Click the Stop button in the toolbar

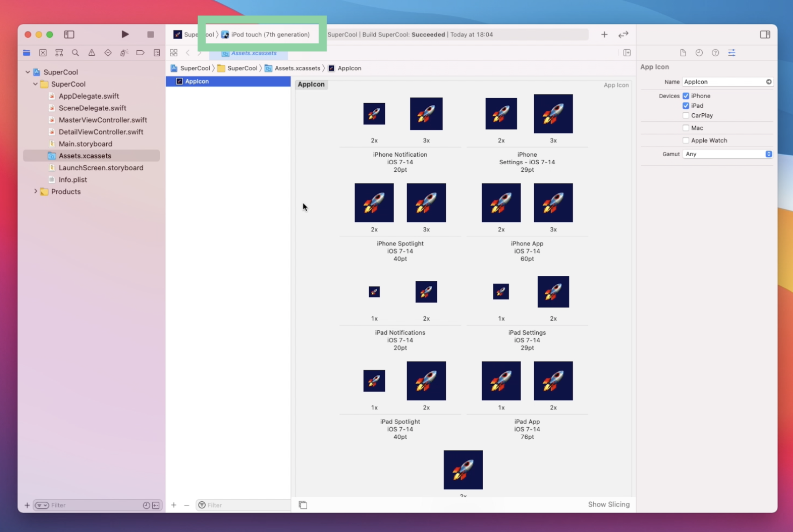click(x=150, y=34)
